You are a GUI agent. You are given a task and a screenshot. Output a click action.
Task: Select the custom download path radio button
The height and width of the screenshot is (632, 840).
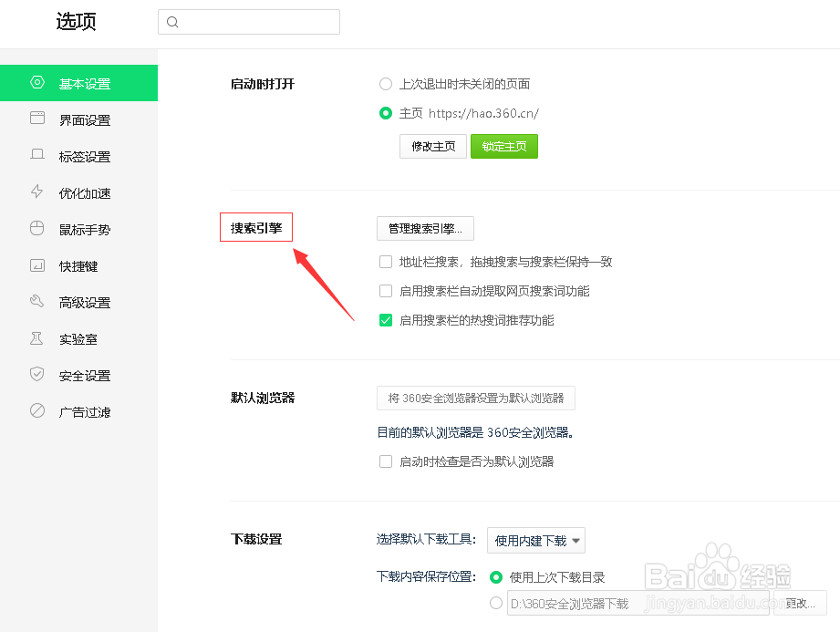coord(496,603)
